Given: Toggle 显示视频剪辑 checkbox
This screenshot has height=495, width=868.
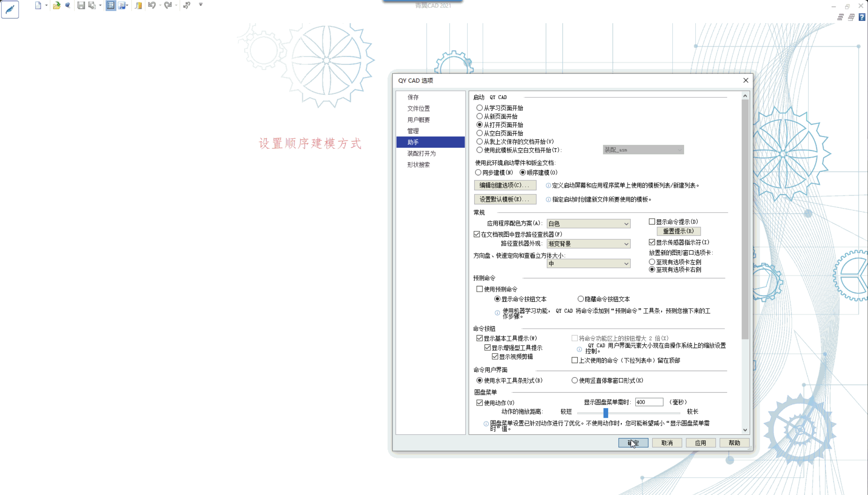Looking at the screenshot, I should [x=495, y=356].
